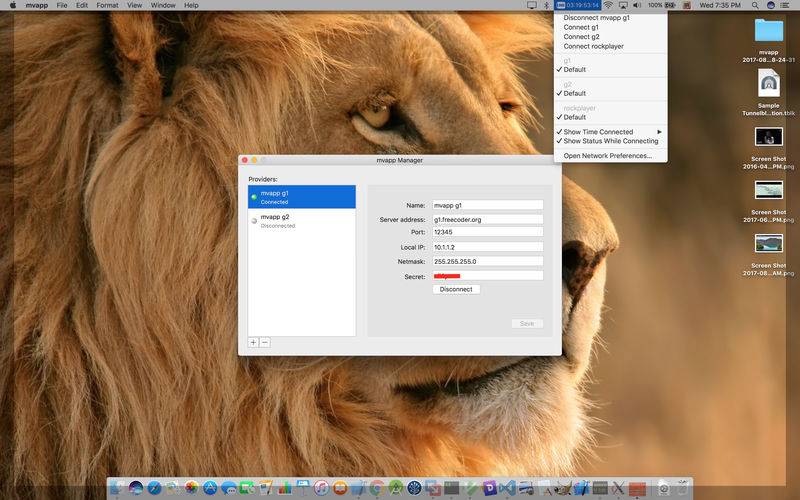Choose Connect rockplayer in VPN menu
800x500 pixels.
[610, 46]
